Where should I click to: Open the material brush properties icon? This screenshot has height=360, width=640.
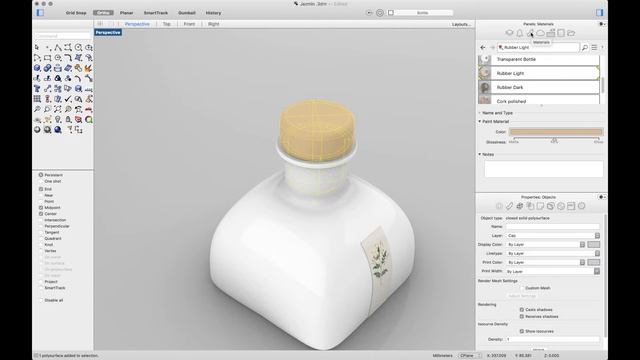pyautogui.click(x=509, y=206)
